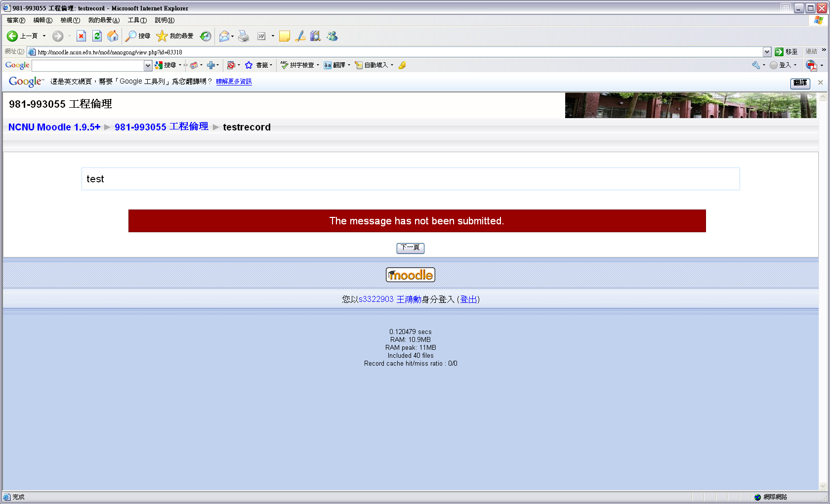Image resolution: width=830 pixels, height=504 pixels.
Task: Click the Moodle logo in footer
Action: click(410, 275)
